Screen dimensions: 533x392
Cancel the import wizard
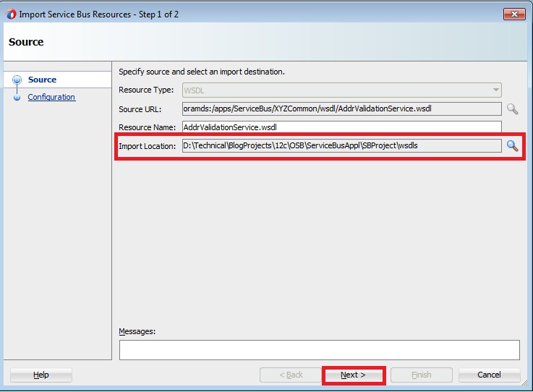click(489, 375)
